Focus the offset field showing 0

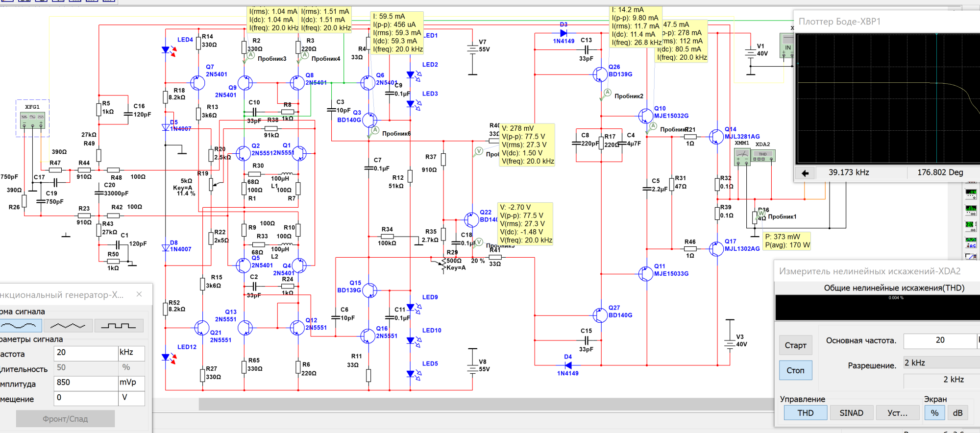click(x=85, y=398)
